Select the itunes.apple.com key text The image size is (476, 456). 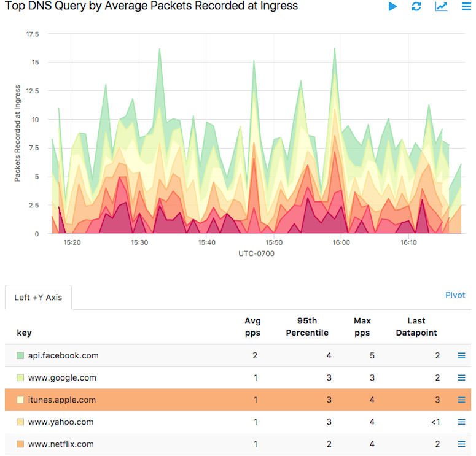62,400
